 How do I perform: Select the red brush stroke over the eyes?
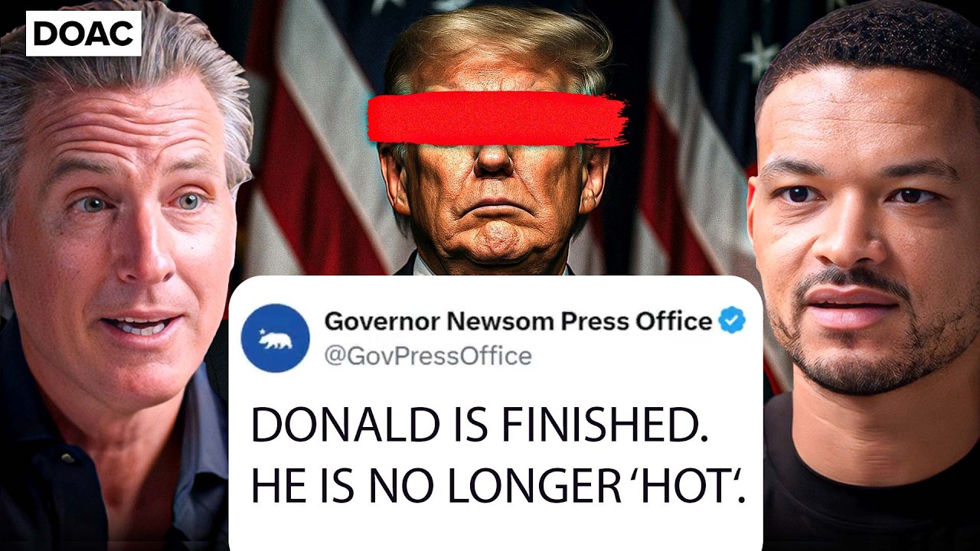click(497, 118)
